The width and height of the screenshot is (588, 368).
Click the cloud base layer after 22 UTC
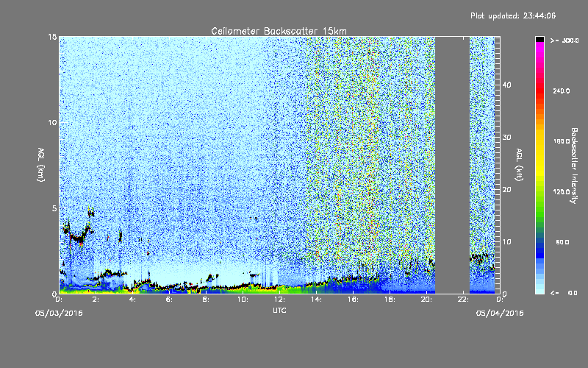click(479, 258)
